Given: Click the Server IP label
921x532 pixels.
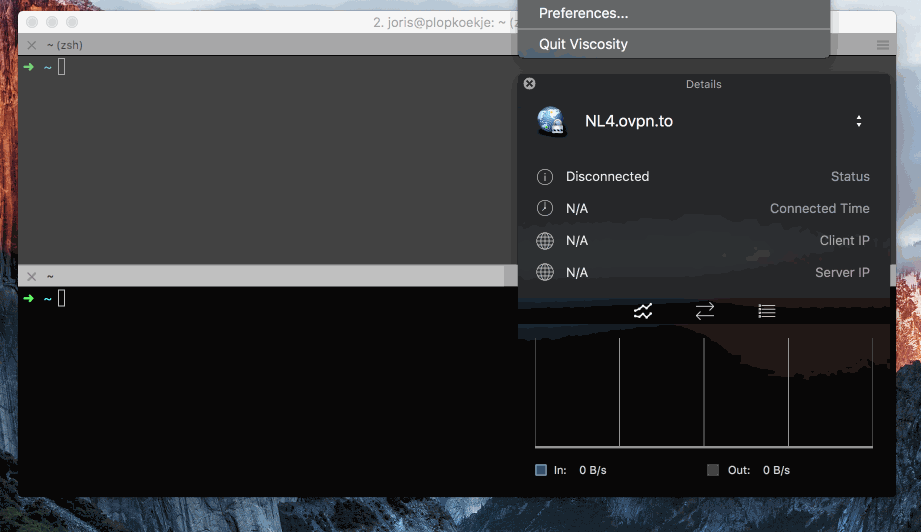Looking at the screenshot, I should [842, 272].
